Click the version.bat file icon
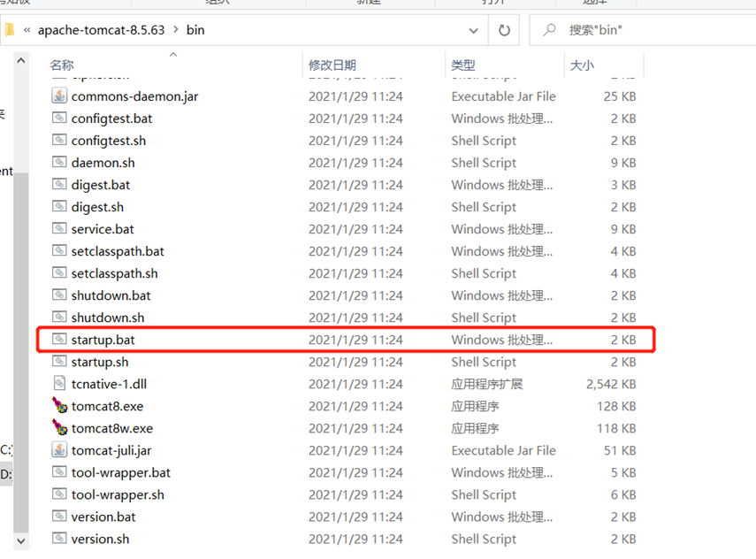This screenshot has height=559, width=756. (59, 516)
